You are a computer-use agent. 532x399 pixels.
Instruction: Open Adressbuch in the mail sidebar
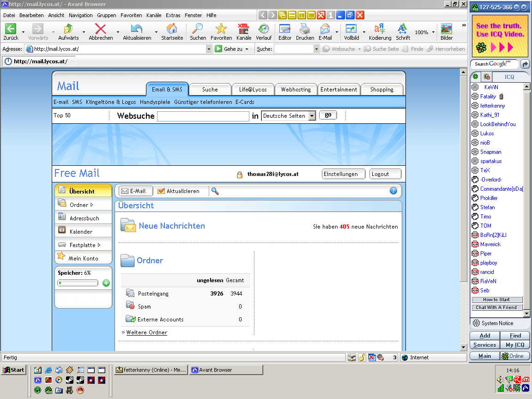click(84, 218)
